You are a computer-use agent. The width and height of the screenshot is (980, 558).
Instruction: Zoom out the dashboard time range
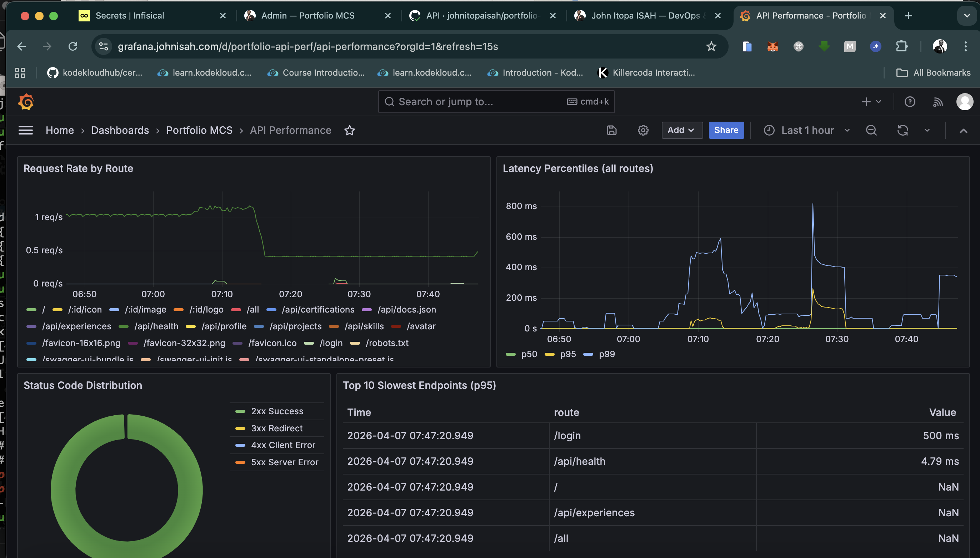tap(871, 130)
